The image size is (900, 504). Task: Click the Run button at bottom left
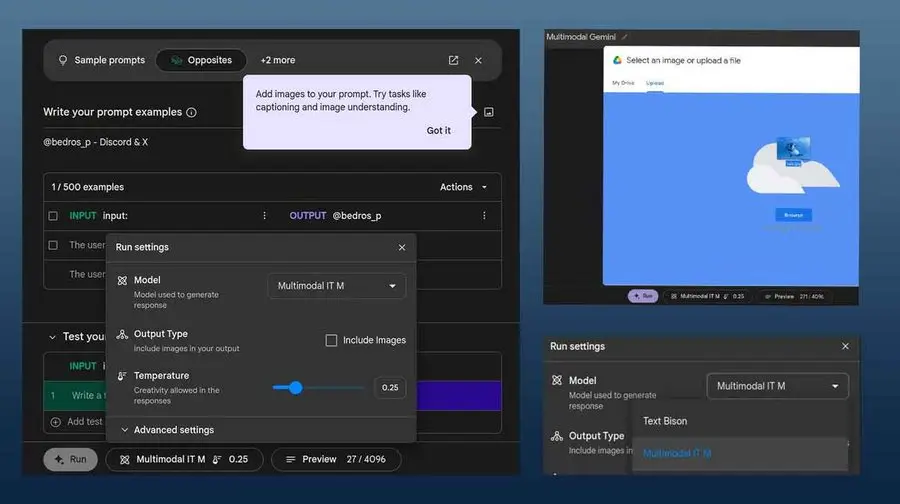point(71,459)
